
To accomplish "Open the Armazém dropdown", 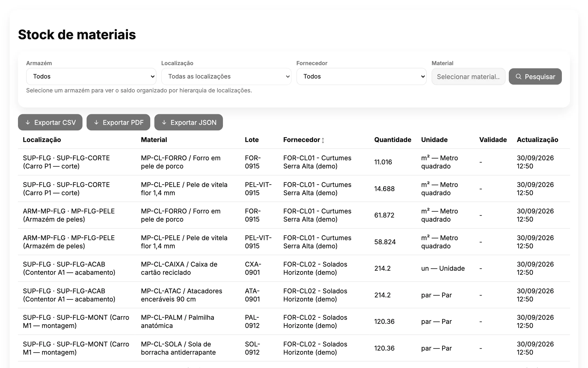I will 91,76.
